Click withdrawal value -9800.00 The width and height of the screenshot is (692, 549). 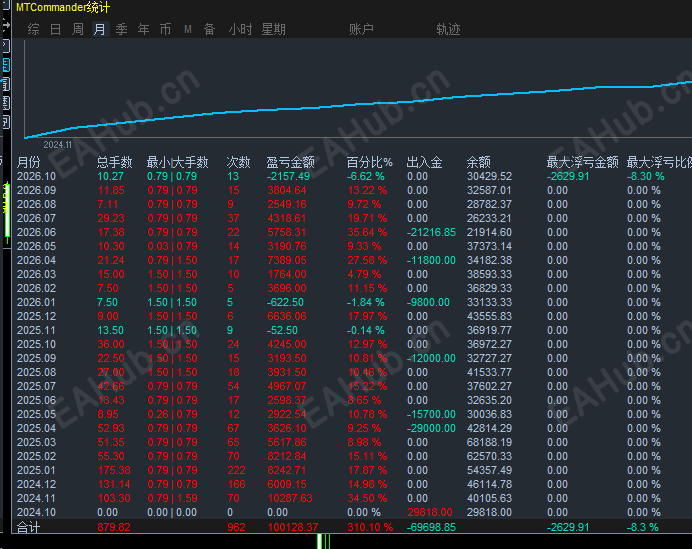tap(428, 302)
